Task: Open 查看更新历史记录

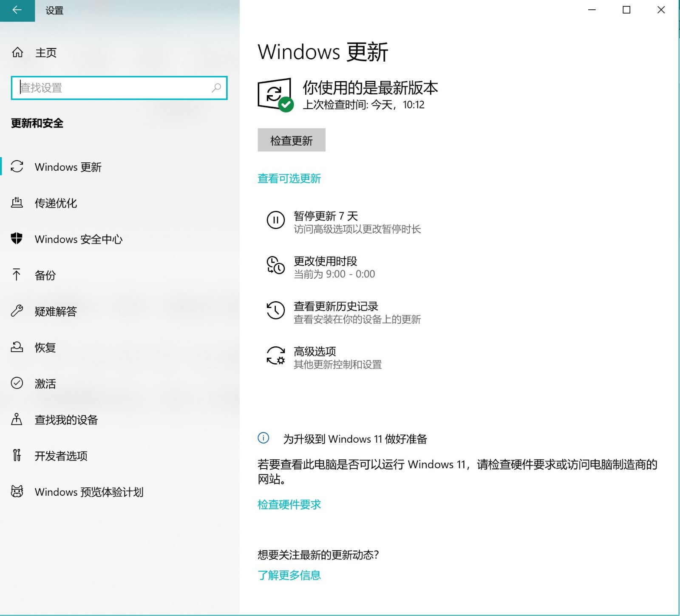Action: 336,306
